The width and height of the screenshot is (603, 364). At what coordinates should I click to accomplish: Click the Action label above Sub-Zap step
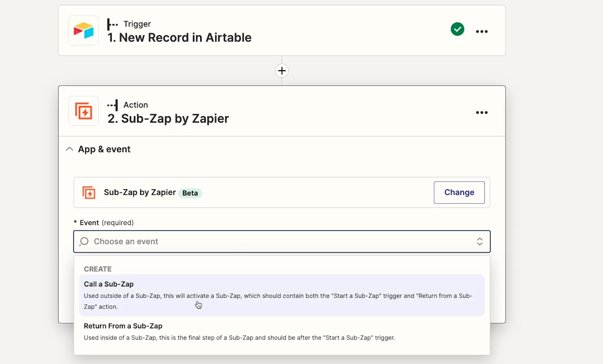136,105
